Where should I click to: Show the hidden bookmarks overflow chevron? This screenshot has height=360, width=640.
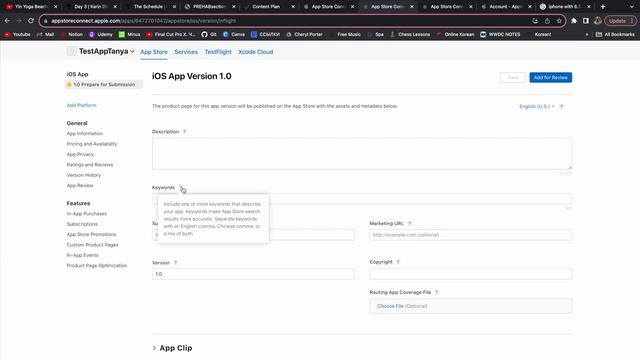coord(587,34)
